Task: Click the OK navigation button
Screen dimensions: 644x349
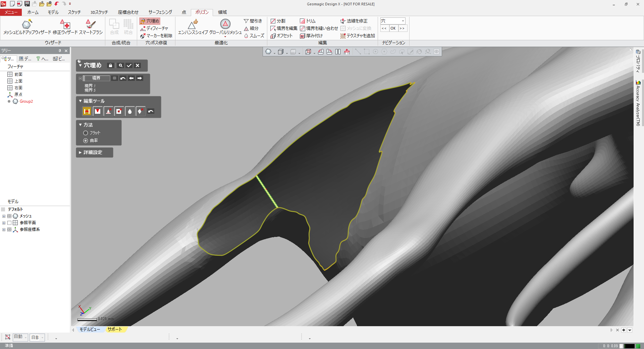Action: click(x=393, y=28)
